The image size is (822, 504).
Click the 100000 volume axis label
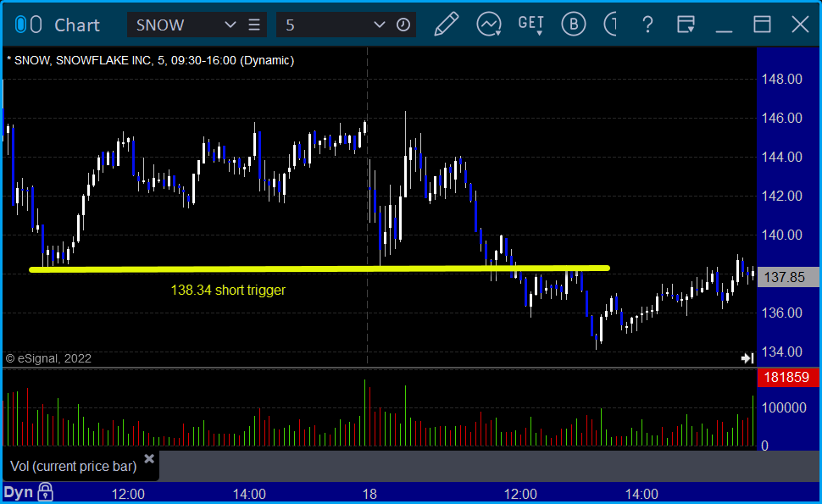(784, 407)
